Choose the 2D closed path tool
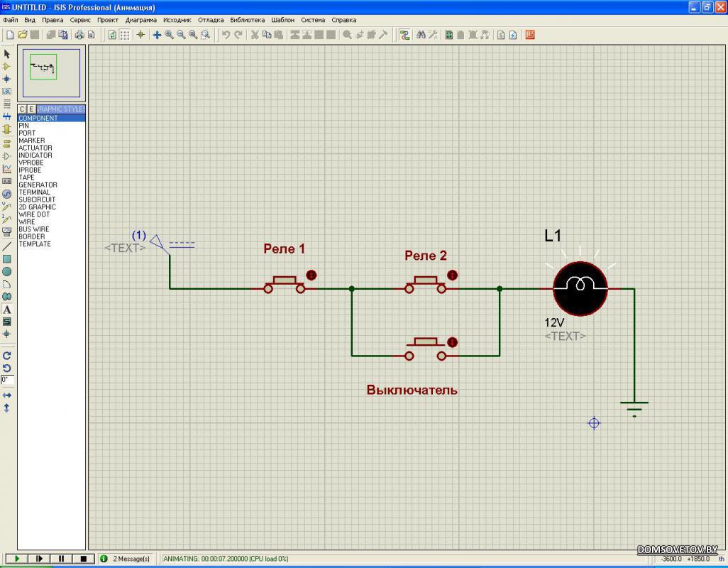This screenshot has height=568, width=728. (6, 296)
